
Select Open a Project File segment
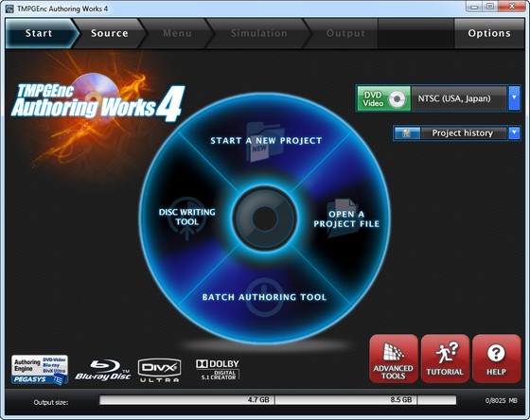pos(346,219)
